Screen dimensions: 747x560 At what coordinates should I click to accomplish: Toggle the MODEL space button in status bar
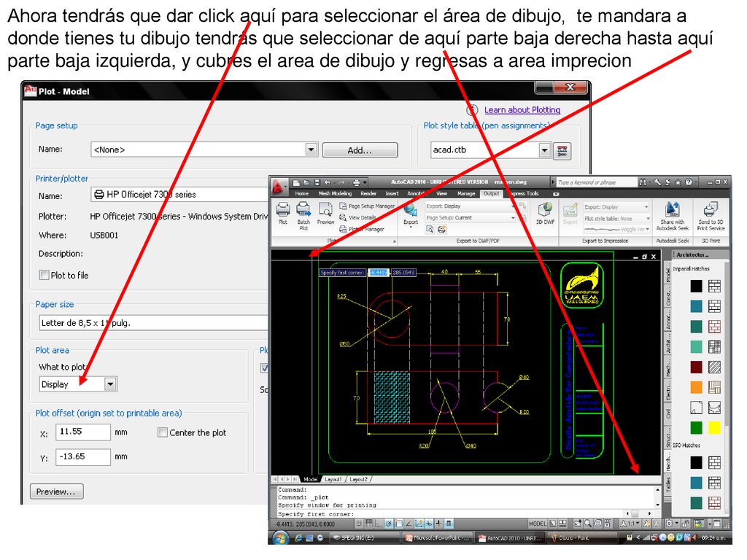(538, 524)
